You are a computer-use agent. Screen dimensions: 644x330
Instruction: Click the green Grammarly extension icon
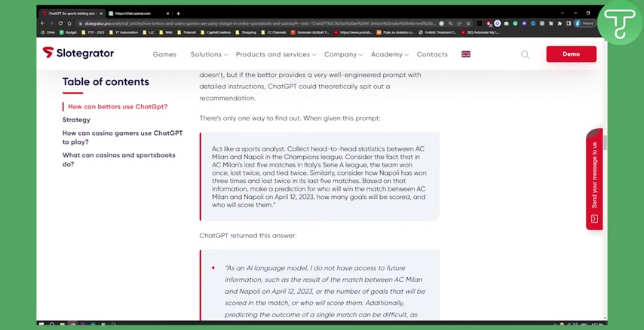pyautogui.click(x=515, y=23)
